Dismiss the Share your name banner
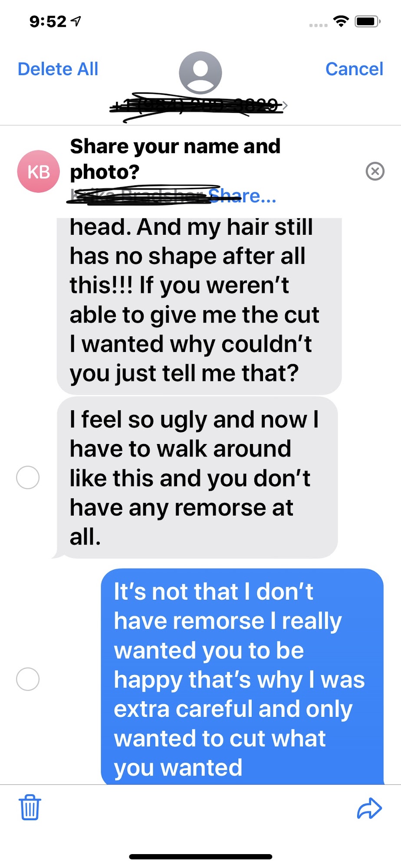401x868 pixels. 375,171
